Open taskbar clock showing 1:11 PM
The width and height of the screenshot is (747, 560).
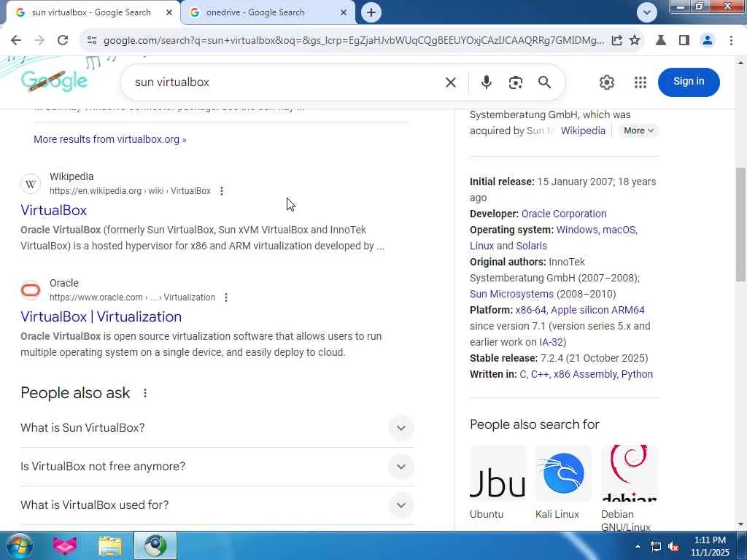(710, 546)
